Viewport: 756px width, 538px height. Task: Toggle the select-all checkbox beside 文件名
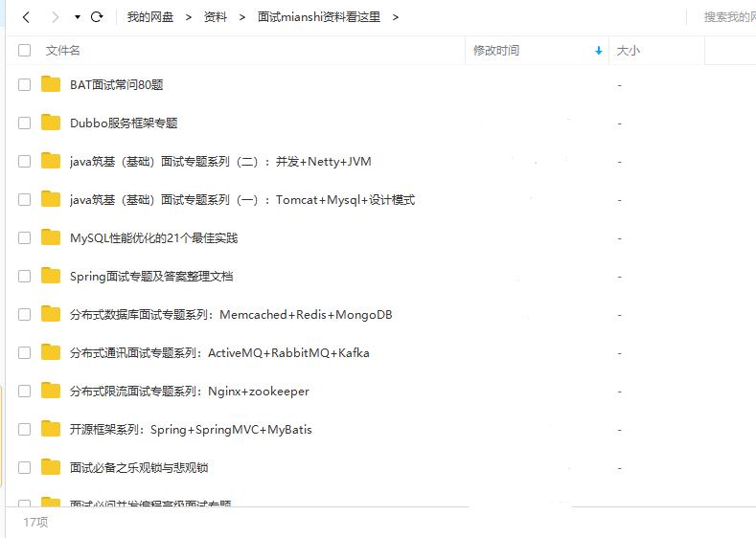tap(24, 51)
